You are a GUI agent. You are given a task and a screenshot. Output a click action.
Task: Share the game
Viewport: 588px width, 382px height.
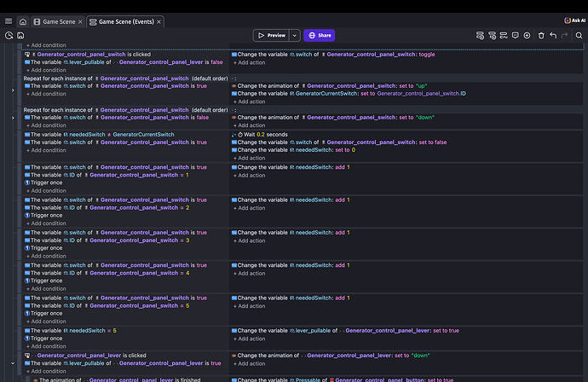[x=320, y=35]
